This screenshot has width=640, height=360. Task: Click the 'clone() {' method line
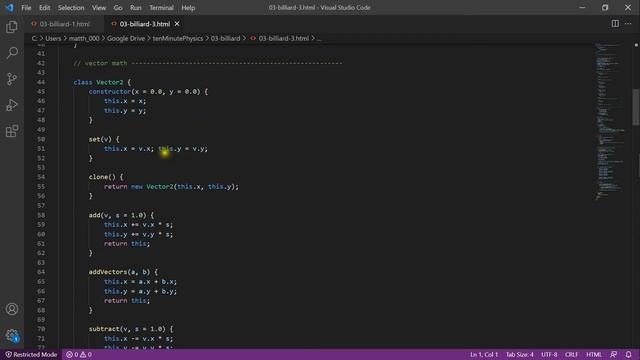106,177
